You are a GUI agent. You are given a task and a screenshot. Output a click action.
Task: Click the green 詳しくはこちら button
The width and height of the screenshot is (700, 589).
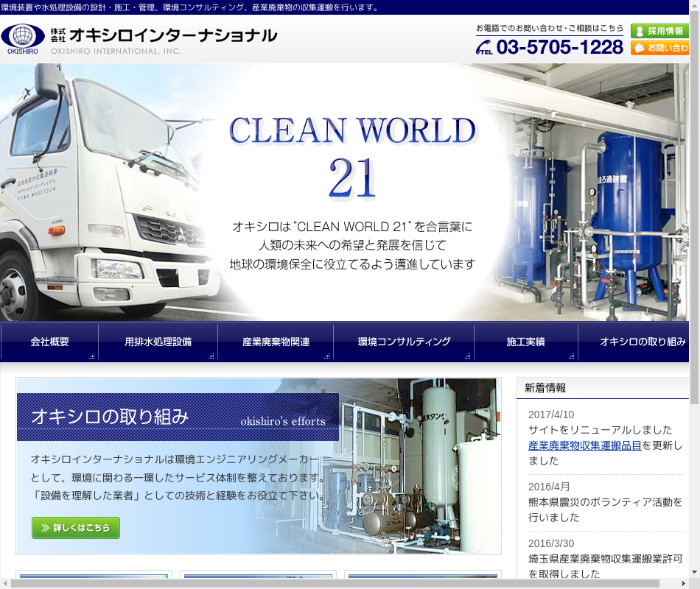(x=76, y=528)
